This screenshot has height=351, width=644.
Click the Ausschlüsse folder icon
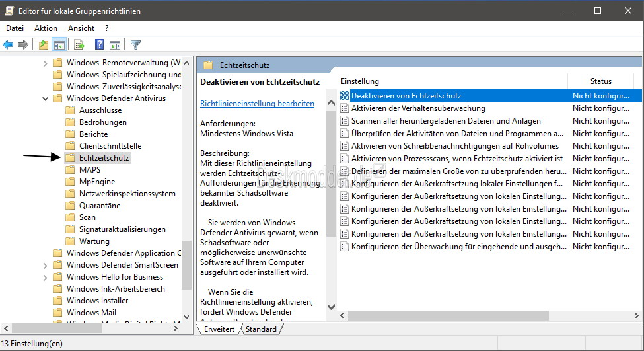pyautogui.click(x=70, y=110)
